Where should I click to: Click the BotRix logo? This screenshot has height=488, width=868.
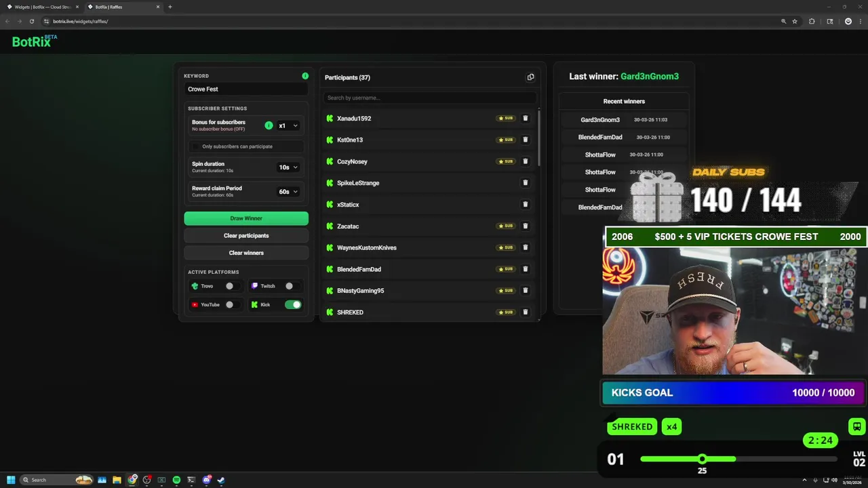click(35, 41)
